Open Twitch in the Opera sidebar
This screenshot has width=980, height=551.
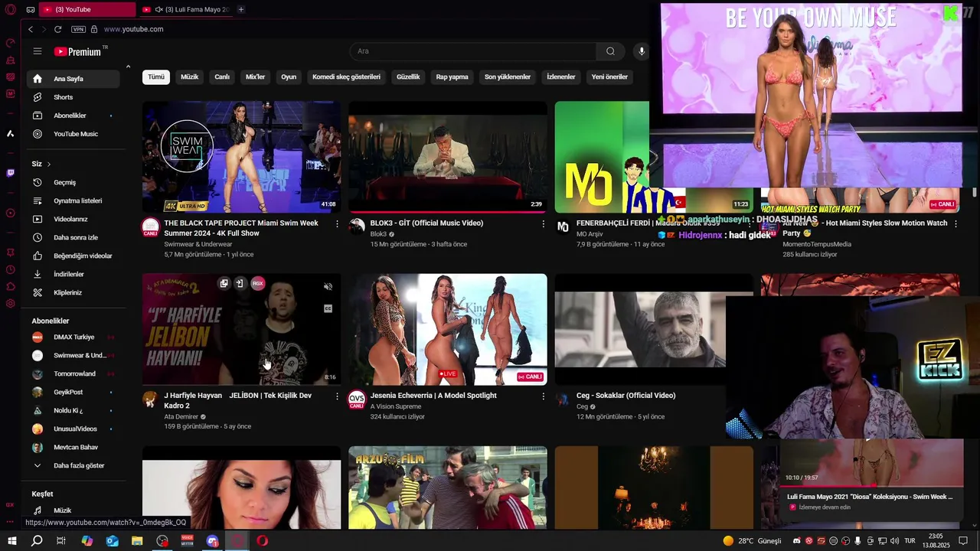pyautogui.click(x=10, y=173)
